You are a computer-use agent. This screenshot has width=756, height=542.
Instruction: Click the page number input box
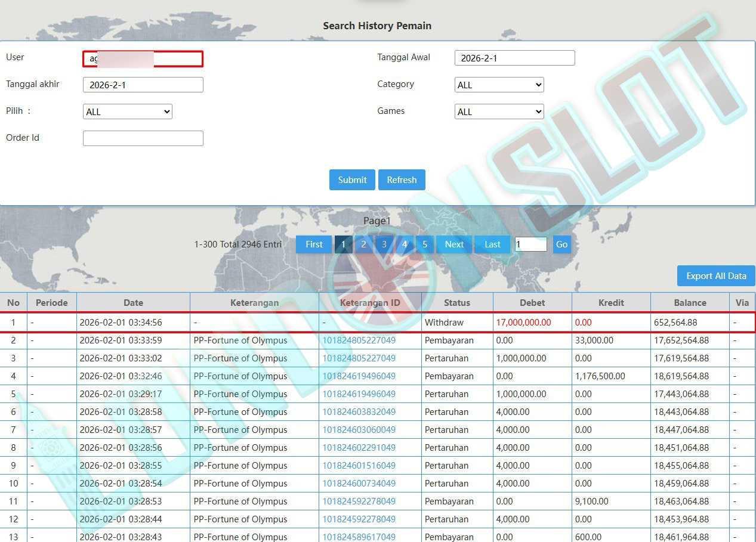pos(530,244)
